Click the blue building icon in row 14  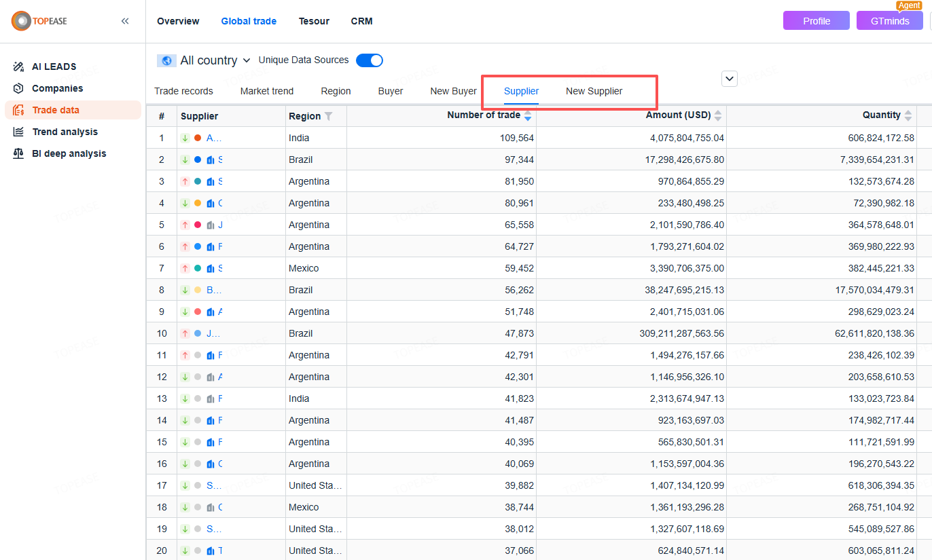click(x=211, y=420)
